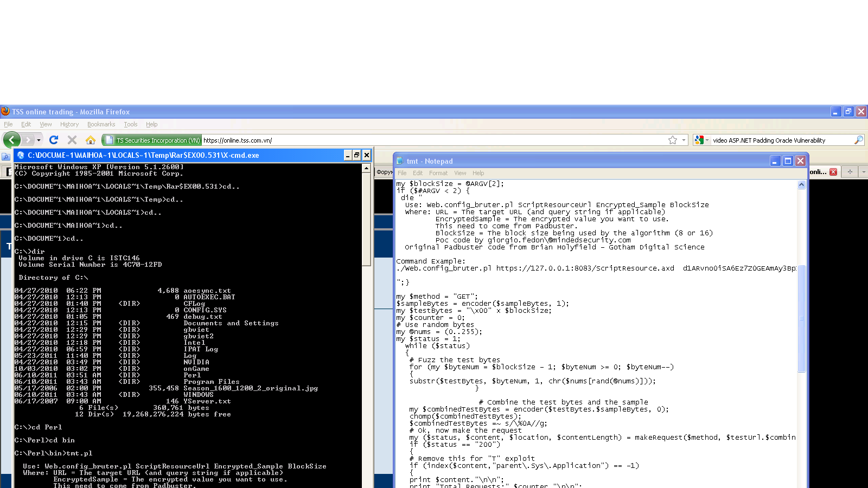Screen dimensions: 868x488
Task: Click the 'while ($status)' line in Notepad
Action: click(x=437, y=346)
